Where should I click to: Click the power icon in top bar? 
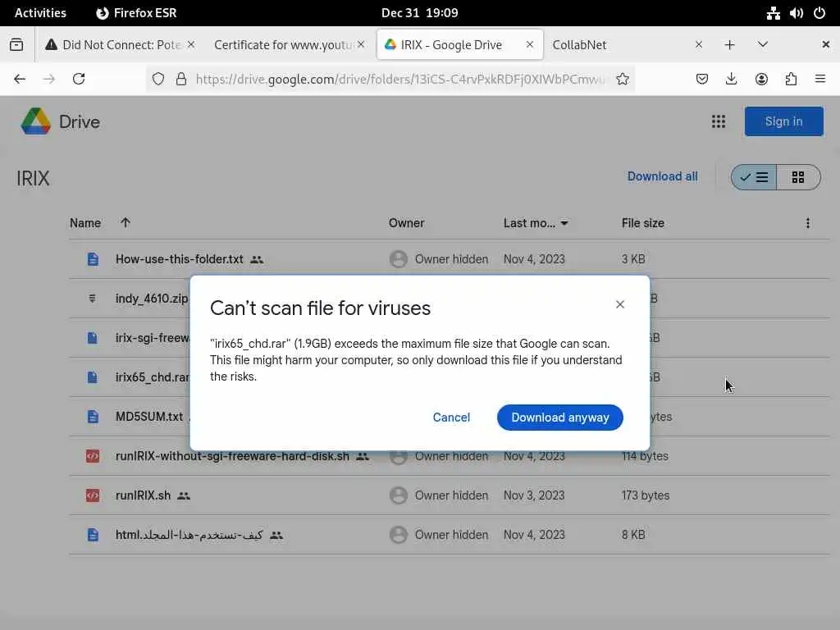tap(819, 13)
